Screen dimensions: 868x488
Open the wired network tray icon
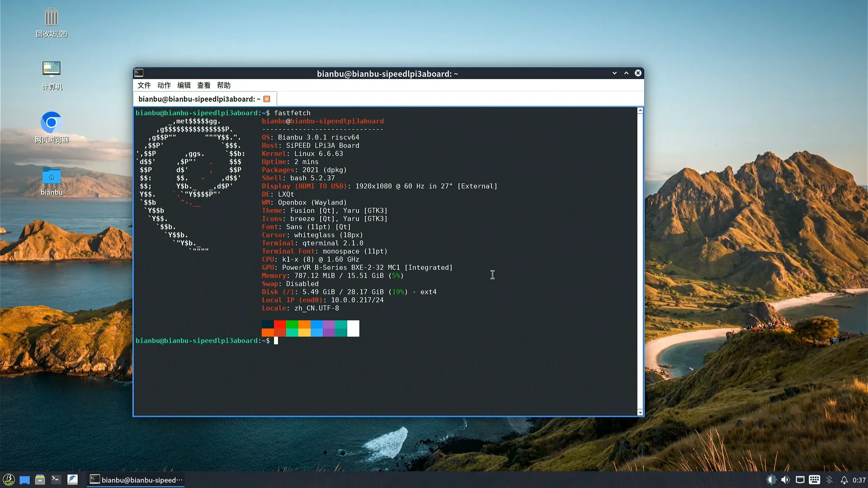click(x=800, y=480)
